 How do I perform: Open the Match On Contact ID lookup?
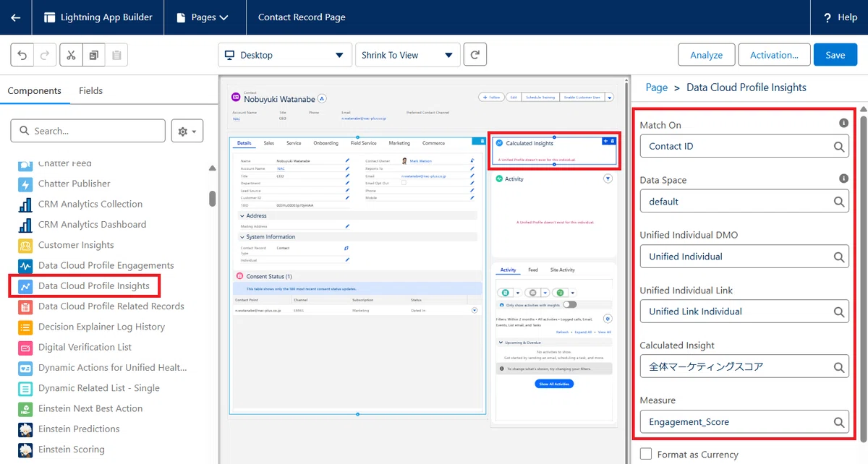[744, 147]
